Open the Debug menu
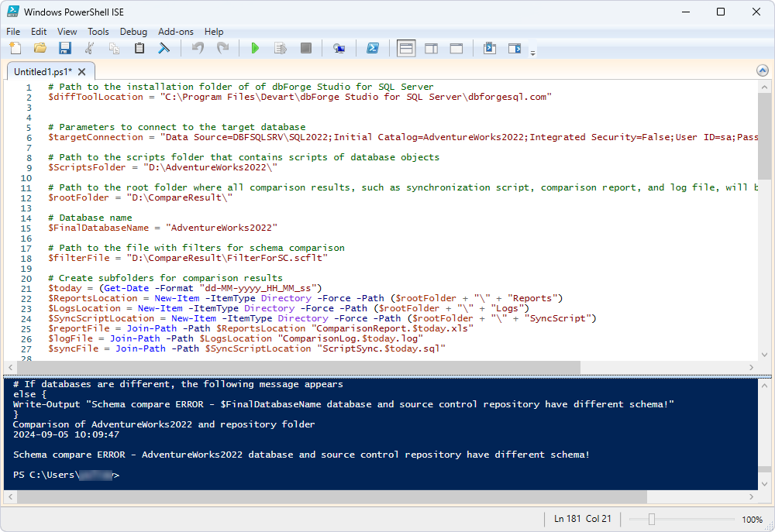Screen dimensions: 775x532 click(x=133, y=32)
